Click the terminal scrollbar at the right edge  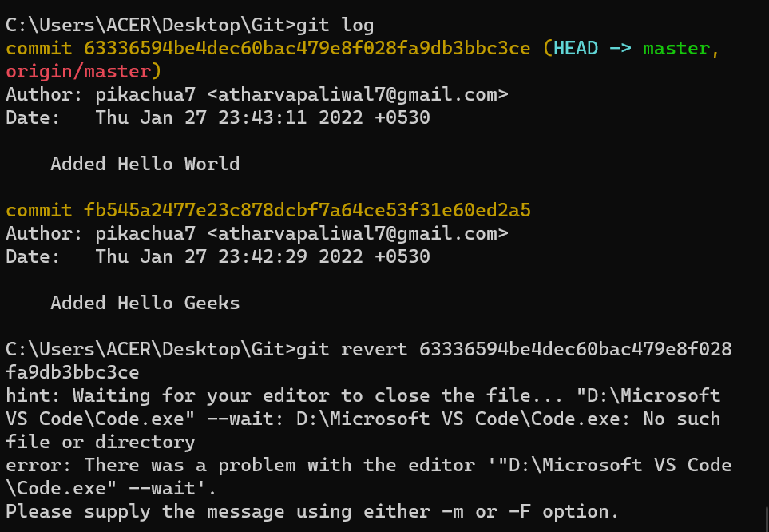[766, 518]
